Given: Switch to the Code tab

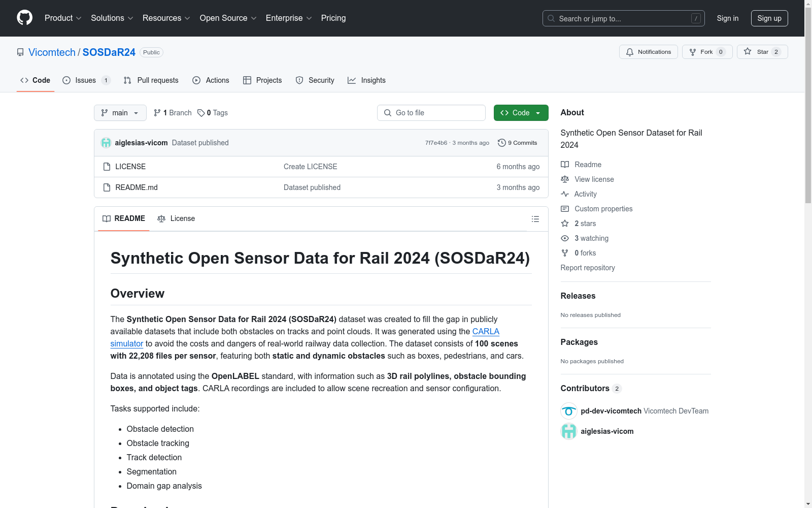Looking at the screenshot, I should click(36, 80).
